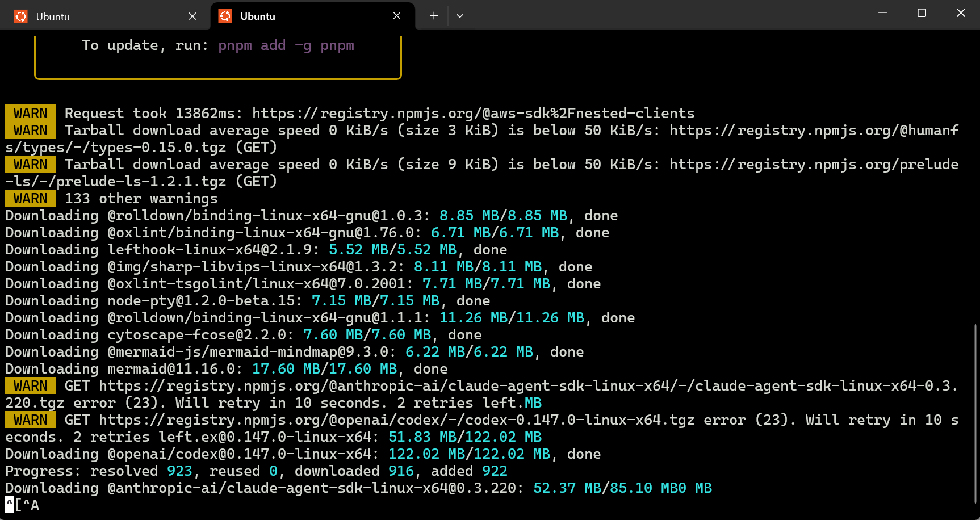Close the inactive first Ubuntu tab

pos(192,16)
